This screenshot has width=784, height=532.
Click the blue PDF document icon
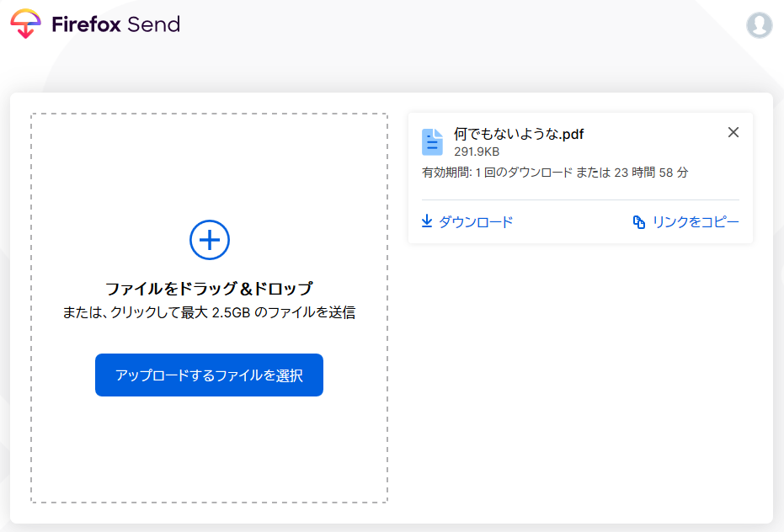pos(432,142)
